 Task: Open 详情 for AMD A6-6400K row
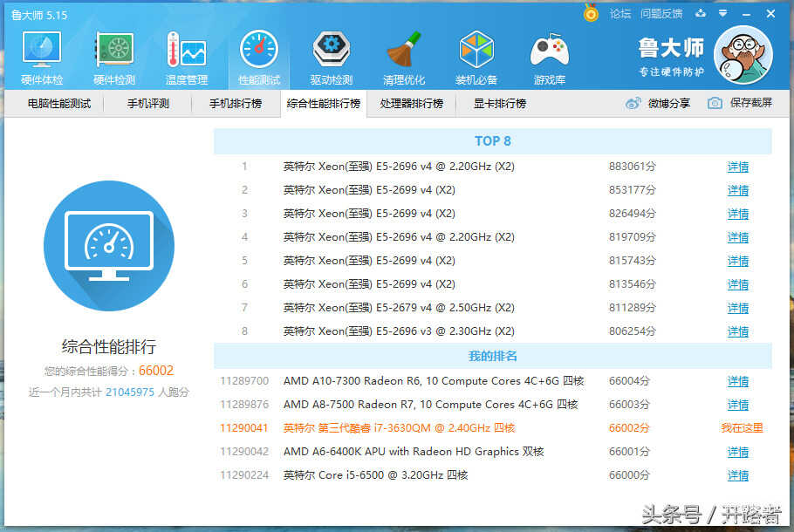738,452
